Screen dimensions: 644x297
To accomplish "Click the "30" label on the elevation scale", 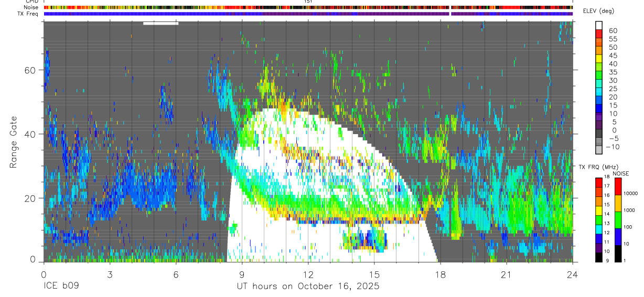I will (x=612, y=81).
